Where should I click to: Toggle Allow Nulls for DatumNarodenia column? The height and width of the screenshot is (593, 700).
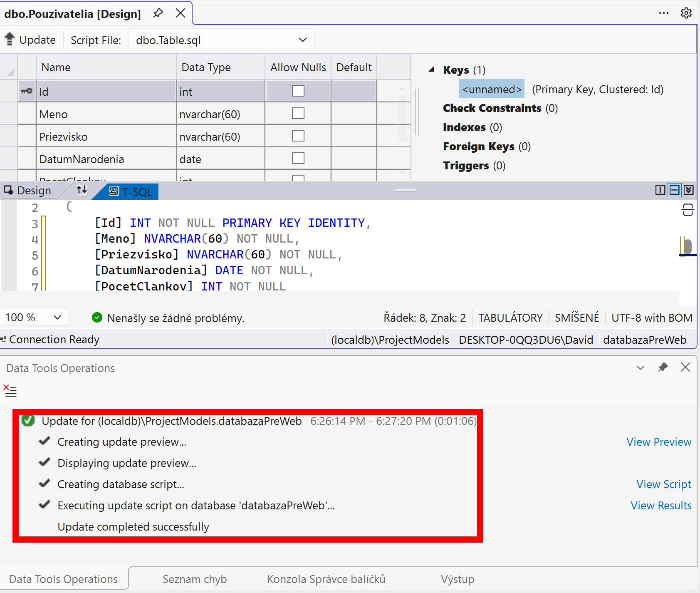point(298,158)
